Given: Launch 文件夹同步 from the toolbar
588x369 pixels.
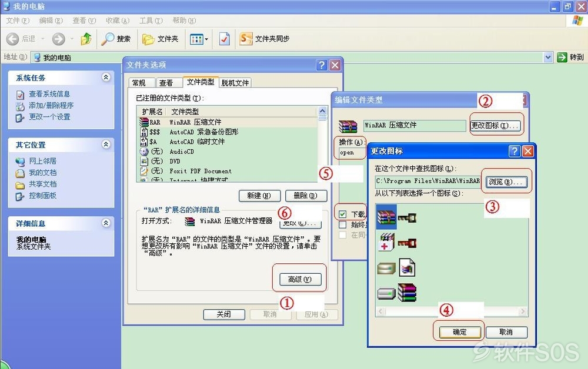Looking at the screenshot, I should [x=265, y=39].
